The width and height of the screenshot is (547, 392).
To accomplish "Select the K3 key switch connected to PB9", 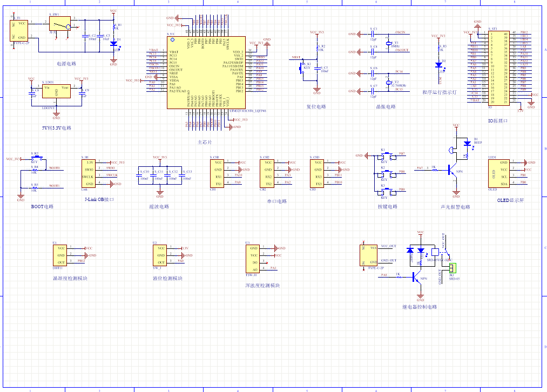I will click(x=387, y=192).
